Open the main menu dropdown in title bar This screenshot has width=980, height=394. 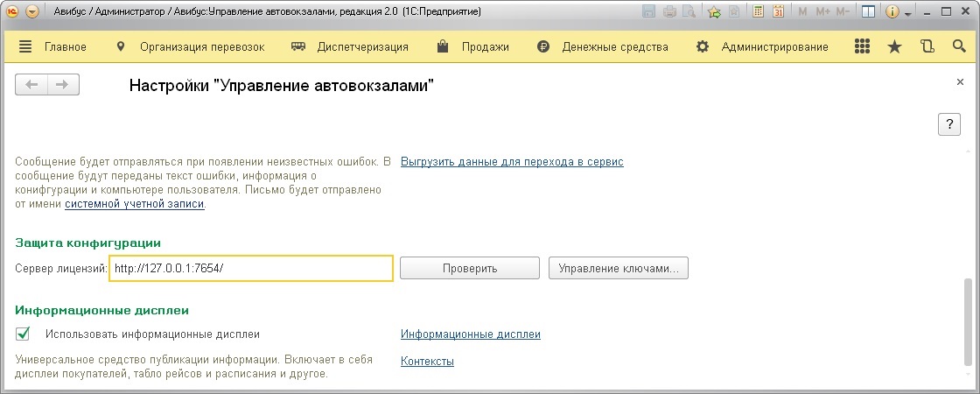[x=32, y=12]
